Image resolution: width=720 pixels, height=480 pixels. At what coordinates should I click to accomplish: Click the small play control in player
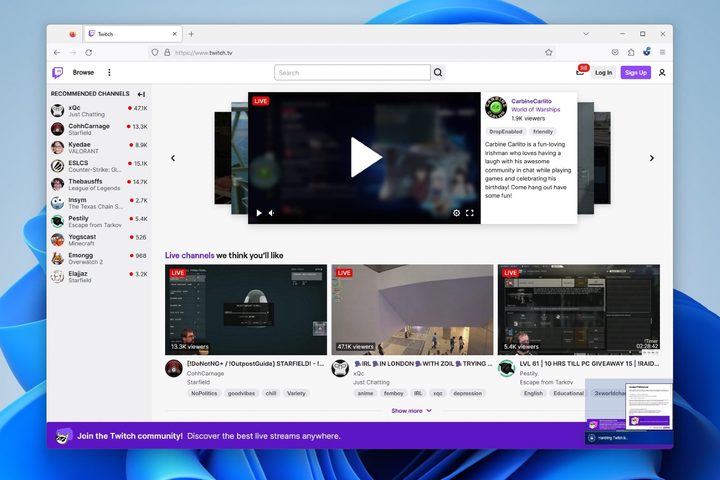point(259,213)
